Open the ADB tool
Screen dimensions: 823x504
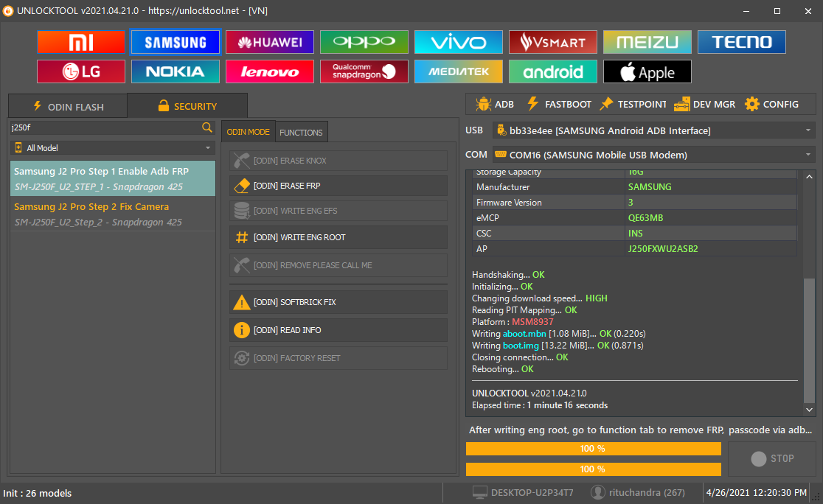[494, 104]
